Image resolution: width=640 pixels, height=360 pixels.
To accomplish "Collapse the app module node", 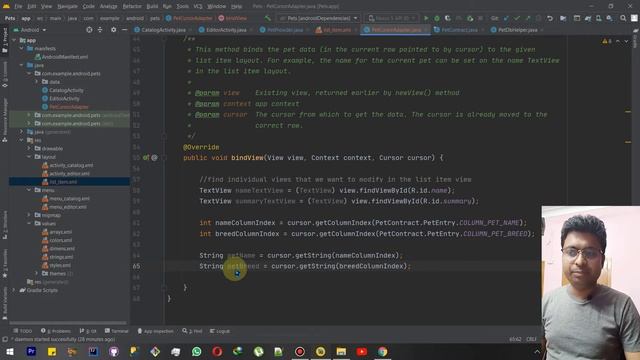I will coord(14,40).
